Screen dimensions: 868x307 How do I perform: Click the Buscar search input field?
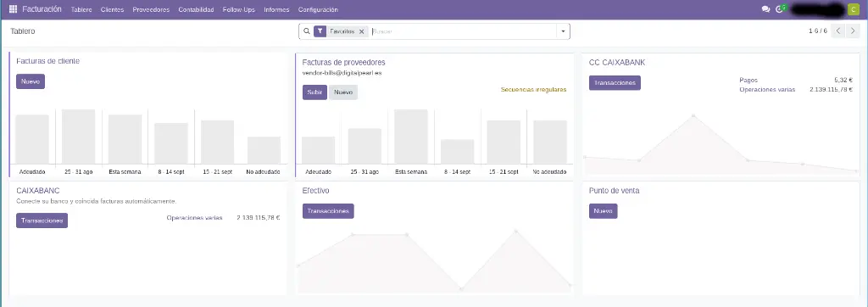(463, 31)
